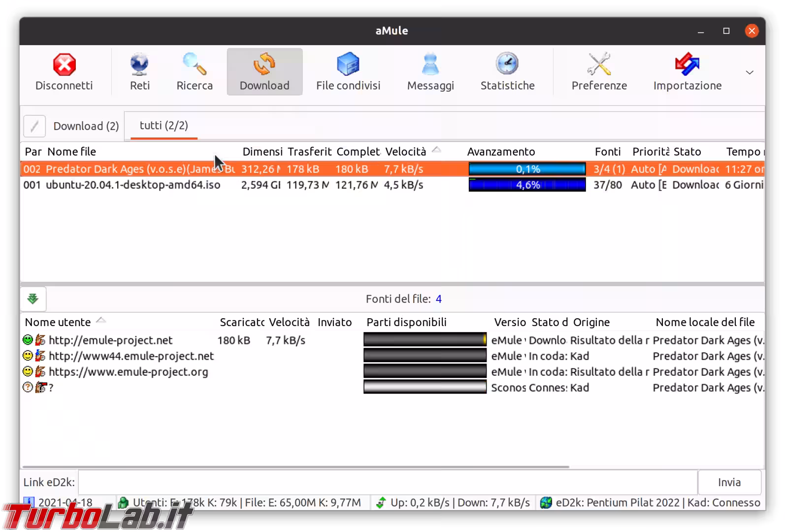Show the Statistiche page
Viewport: 785px width, 532px height.
[x=507, y=72]
